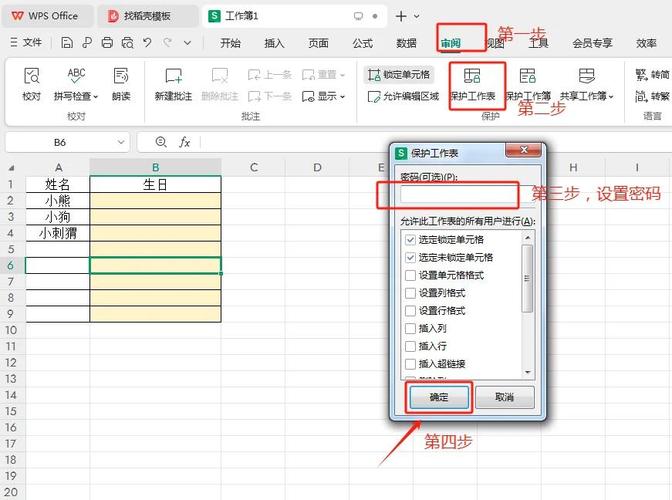Image resolution: width=672 pixels, height=500 pixels.
Task: Close the 保护工作表 dialog with X
Action: [x=524, y=150]
